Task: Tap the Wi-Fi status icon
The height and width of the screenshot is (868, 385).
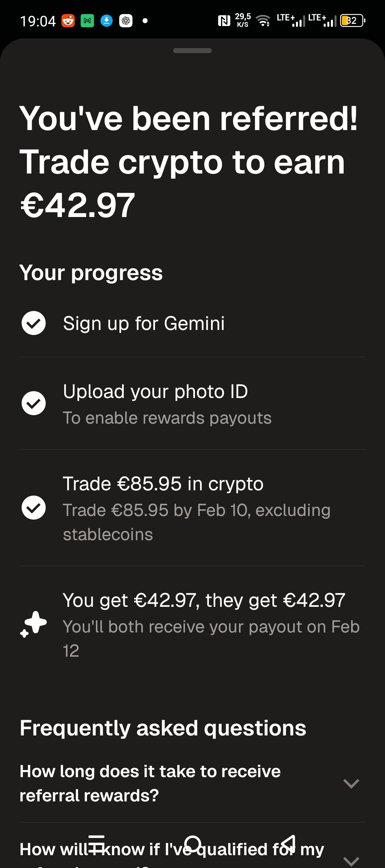Action: [263, 21]
